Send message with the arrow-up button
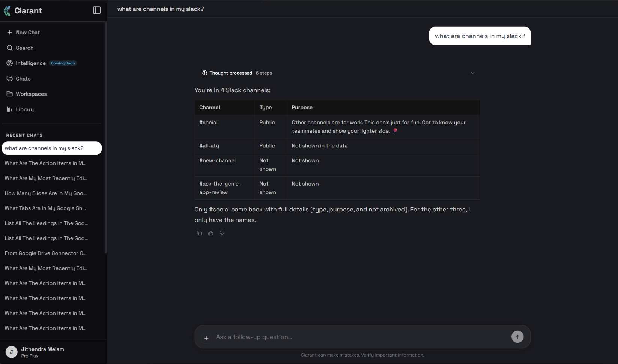Image resolution: width=618 pixels, height=364 pixels. 517,337
